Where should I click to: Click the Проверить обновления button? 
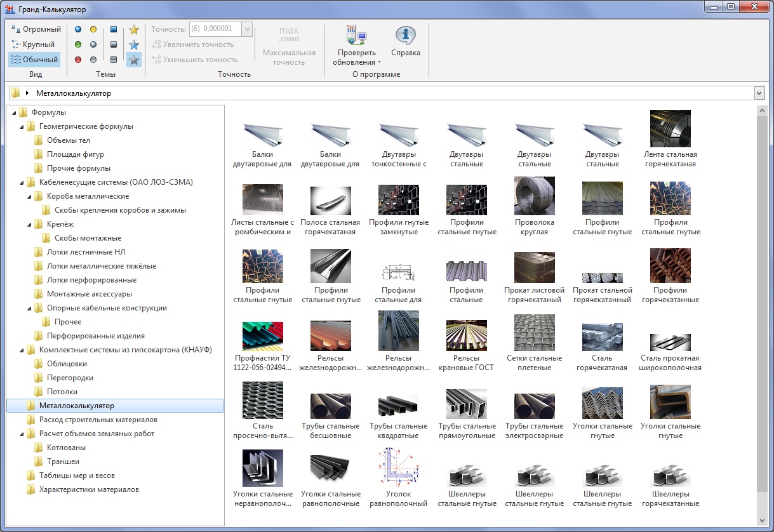click(x=356, y=45)
